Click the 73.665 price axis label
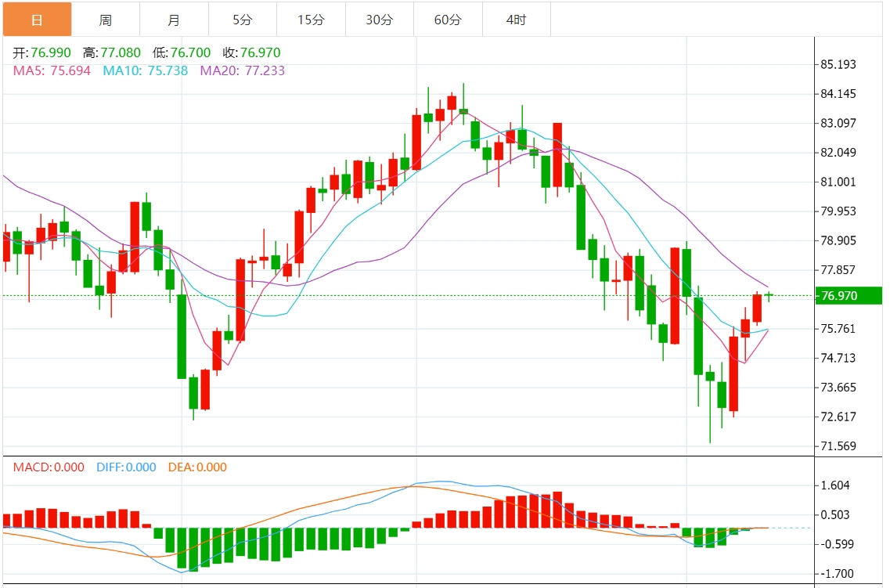The height and width of the screenshot is (588, 890). [838, 388]
